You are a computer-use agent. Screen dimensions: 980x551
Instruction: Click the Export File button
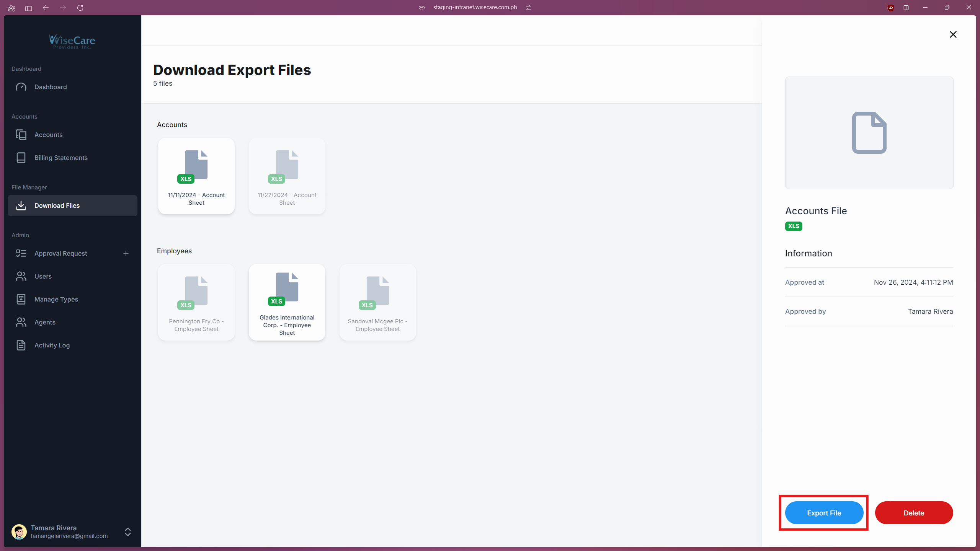823,513
